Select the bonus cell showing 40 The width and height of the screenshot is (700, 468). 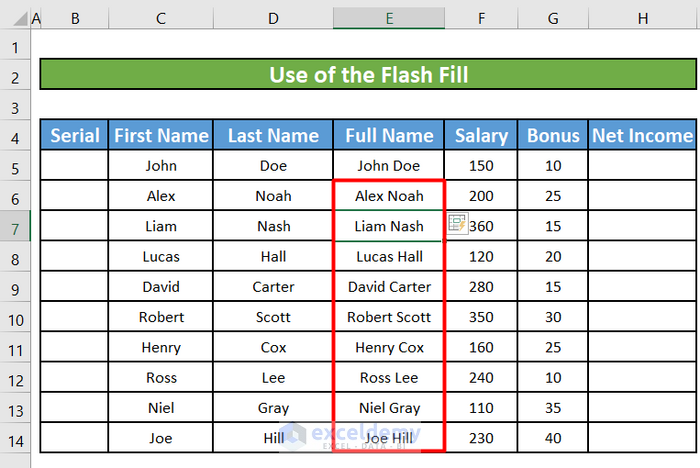point(553,438)
